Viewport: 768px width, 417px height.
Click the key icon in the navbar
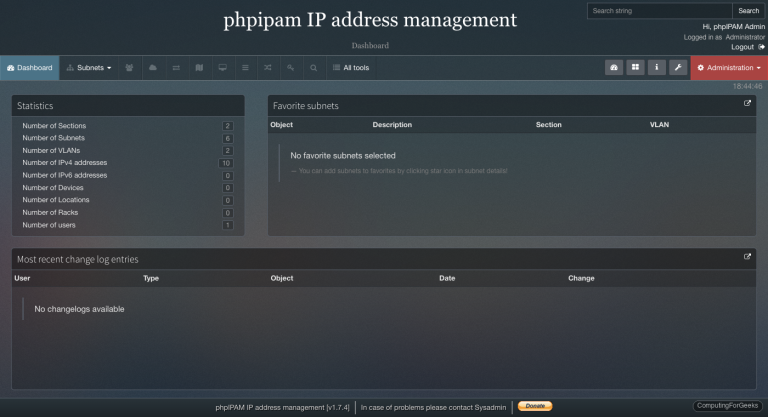tap(290, 68)
